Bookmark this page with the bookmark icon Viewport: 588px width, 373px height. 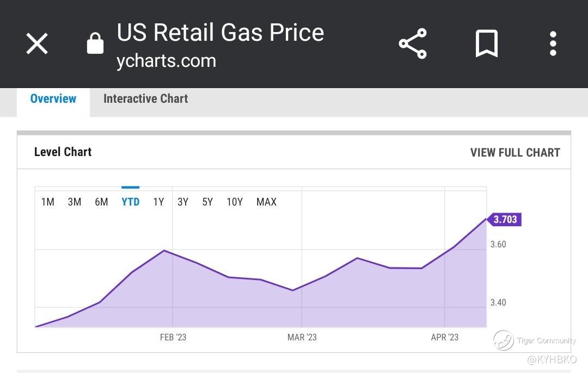pyautogui.click(x=487, y=43)
